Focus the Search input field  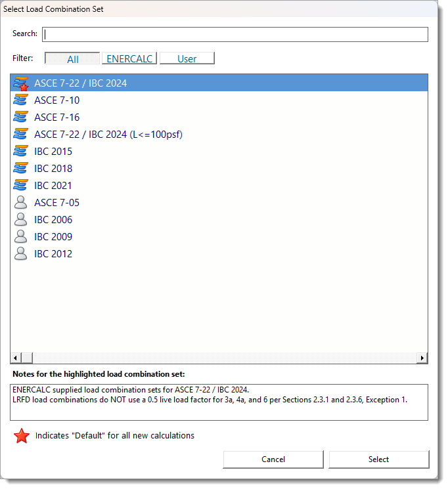tap(235, 34)
